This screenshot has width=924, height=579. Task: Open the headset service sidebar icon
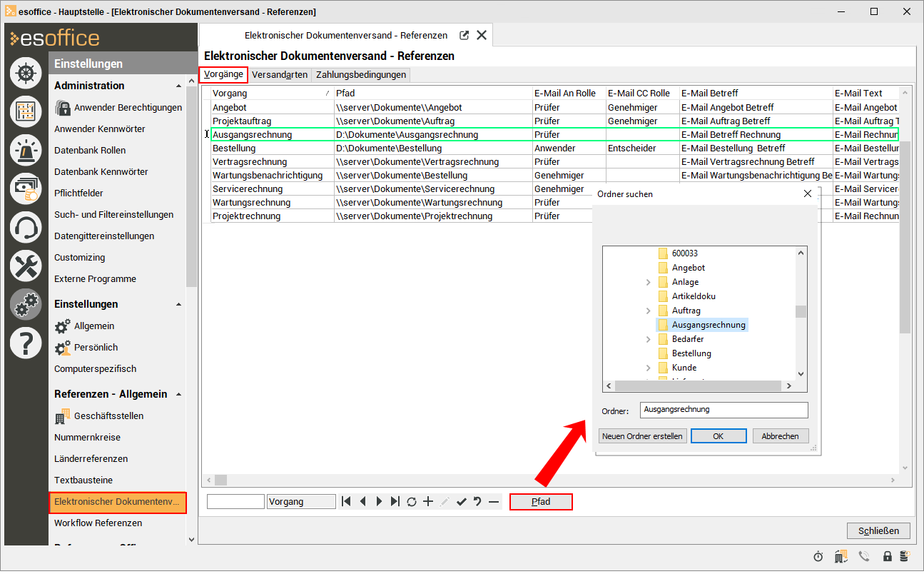(x=26, y=228)
